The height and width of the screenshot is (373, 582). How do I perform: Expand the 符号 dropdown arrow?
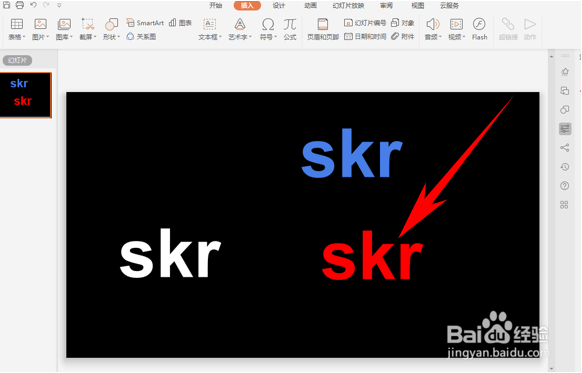(275, 37)
